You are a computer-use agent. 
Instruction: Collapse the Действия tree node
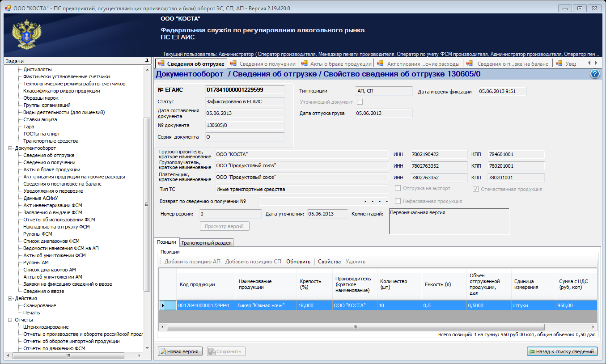tap(10, 298)
